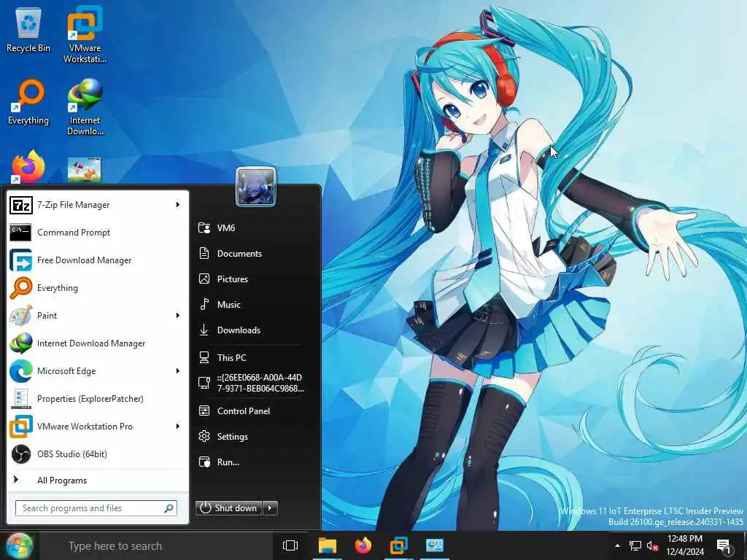Launch Everything from the Start menu list
Screen dimensions: 747x560
click(x=97, y=287)
